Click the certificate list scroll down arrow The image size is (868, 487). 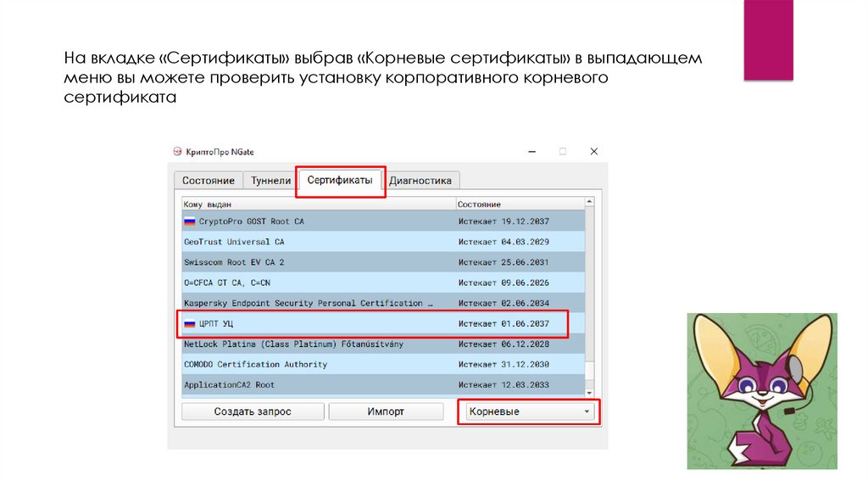(590, 393)
